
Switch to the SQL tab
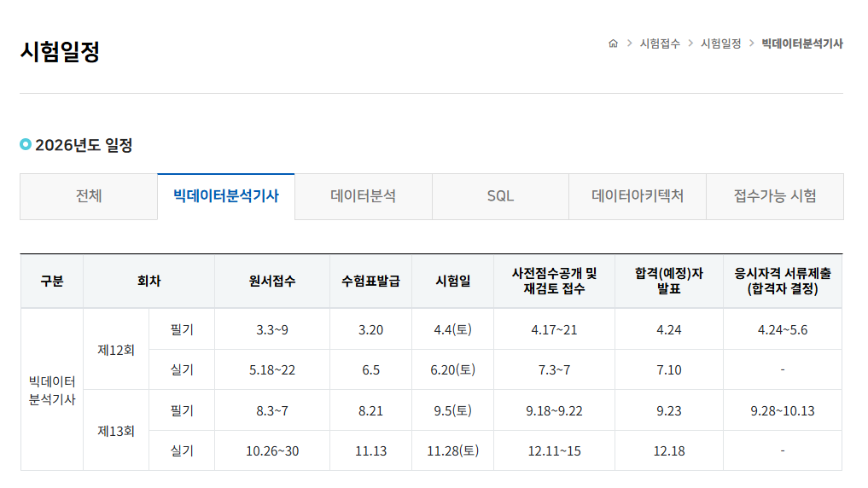click(500, 196)
